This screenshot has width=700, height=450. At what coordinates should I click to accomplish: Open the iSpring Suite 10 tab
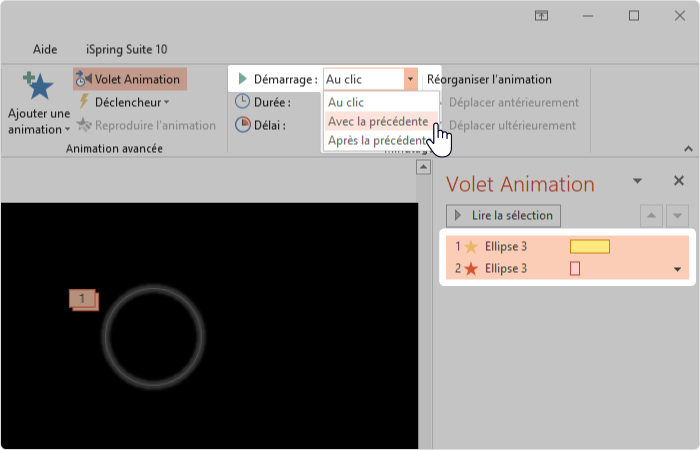(127, 49)
